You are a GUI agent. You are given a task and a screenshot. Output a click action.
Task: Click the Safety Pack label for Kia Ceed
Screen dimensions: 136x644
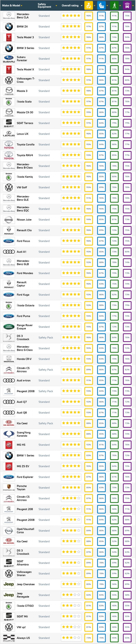46,423
